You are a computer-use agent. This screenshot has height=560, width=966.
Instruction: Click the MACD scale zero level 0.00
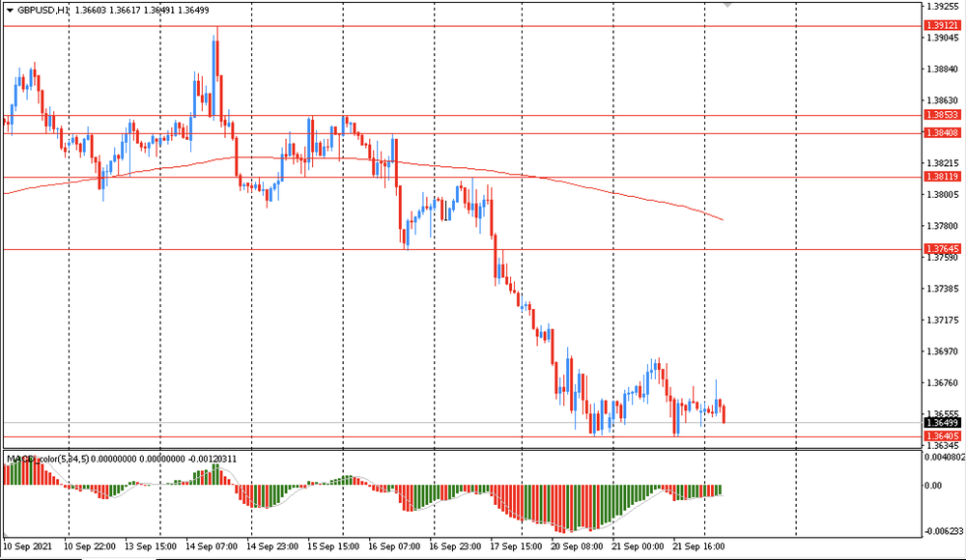click(x=934, y=486)
